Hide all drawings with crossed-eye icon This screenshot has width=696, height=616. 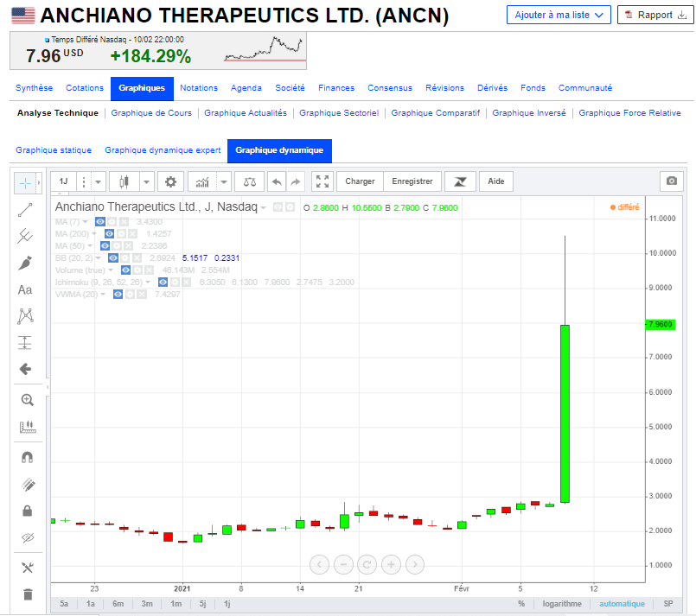(x=28, y=537)
